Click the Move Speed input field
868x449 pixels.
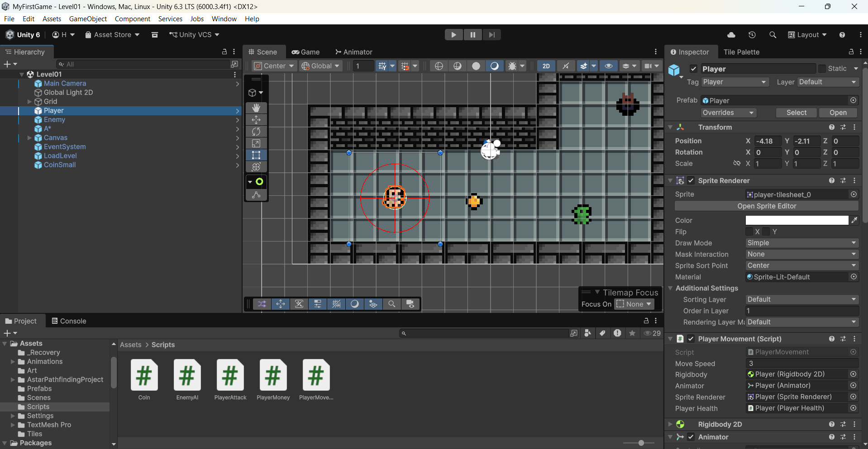pos(802,364)
